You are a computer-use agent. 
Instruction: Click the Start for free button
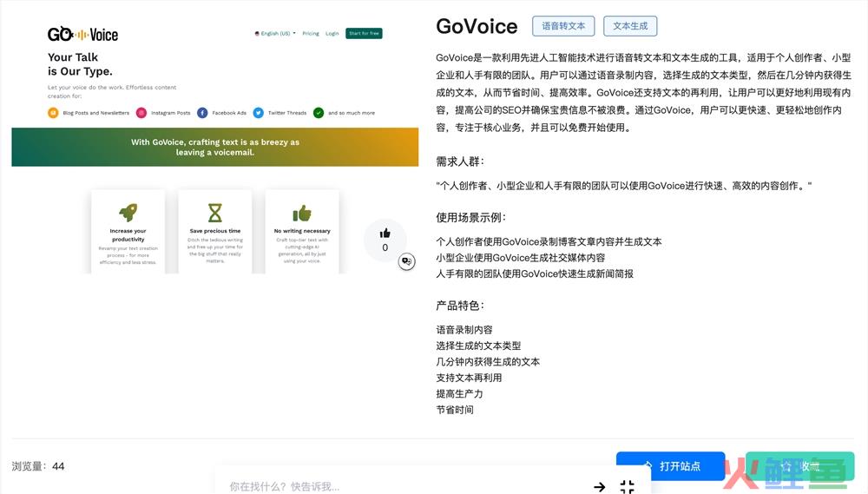(x=364, y=33)
